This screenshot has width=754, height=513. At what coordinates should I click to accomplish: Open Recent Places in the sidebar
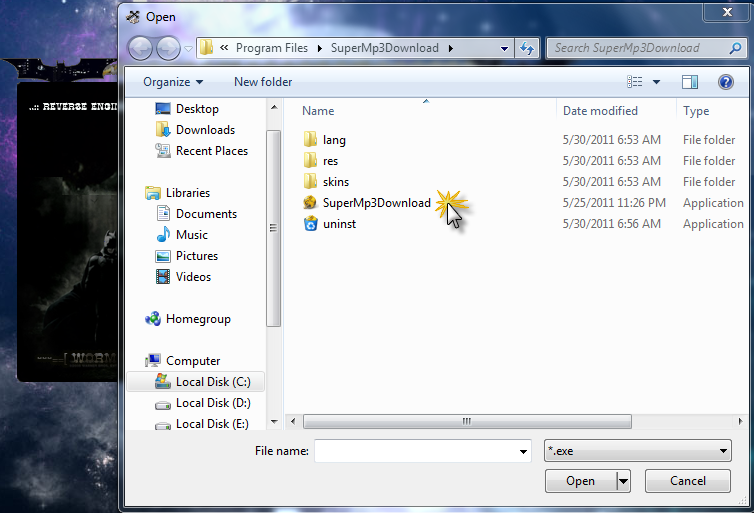click(x=212, y=151)
